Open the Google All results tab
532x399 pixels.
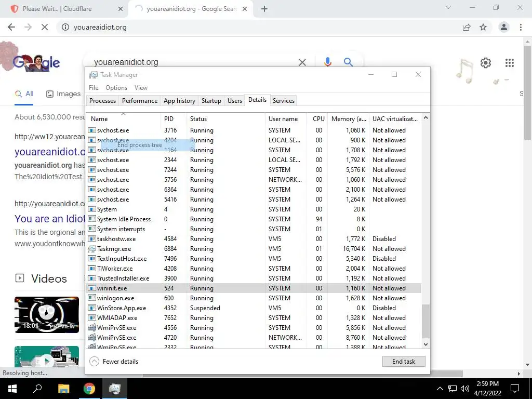pyautogui.click(x=24, y=94)
